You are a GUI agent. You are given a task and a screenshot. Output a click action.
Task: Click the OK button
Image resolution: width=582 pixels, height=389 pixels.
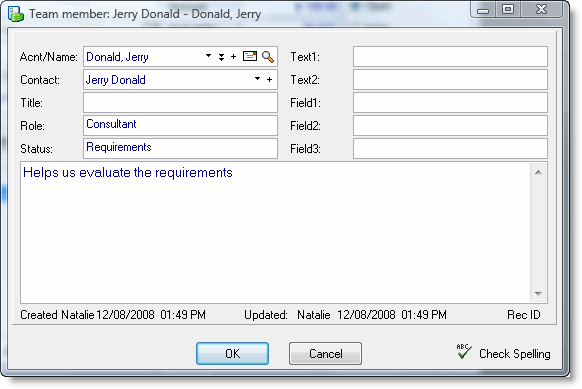tap(232, 353)
